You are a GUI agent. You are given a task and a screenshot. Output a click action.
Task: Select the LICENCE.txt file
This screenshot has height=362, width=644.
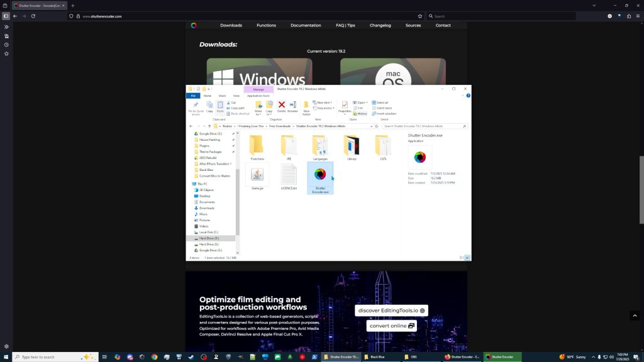(x=289, y=177)
